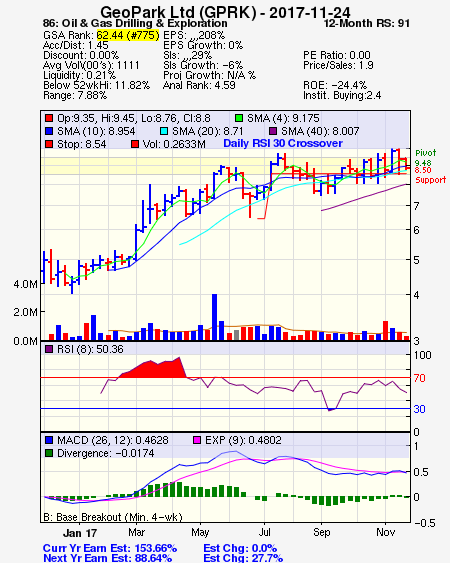Click the purple RSI (8) legend square

coord(49,349)
